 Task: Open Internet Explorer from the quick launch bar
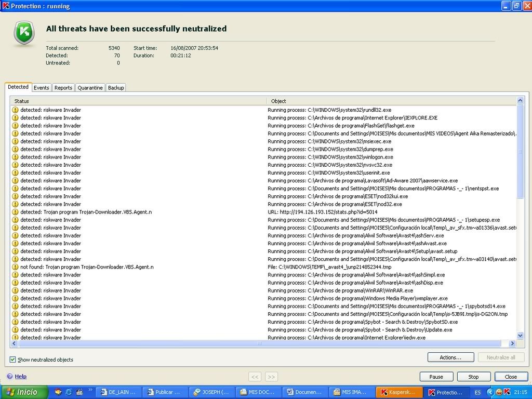tap(69, 392)
